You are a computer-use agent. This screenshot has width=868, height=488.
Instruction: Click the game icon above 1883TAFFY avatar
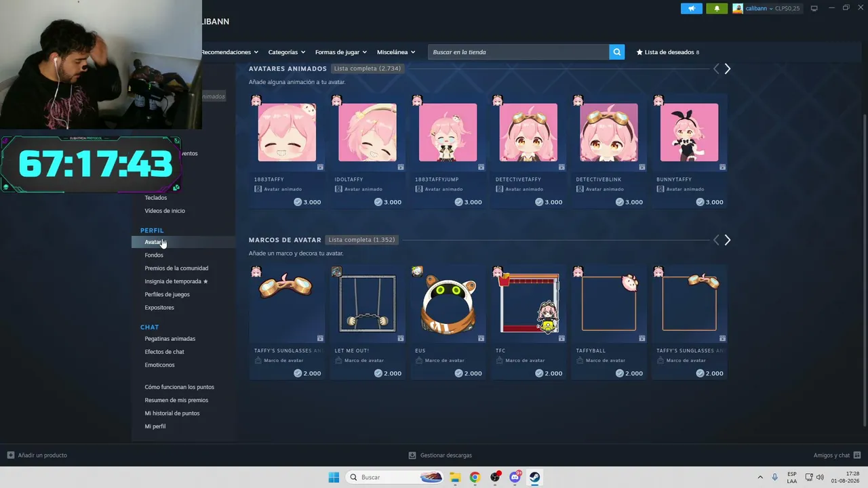coord(256,100)
